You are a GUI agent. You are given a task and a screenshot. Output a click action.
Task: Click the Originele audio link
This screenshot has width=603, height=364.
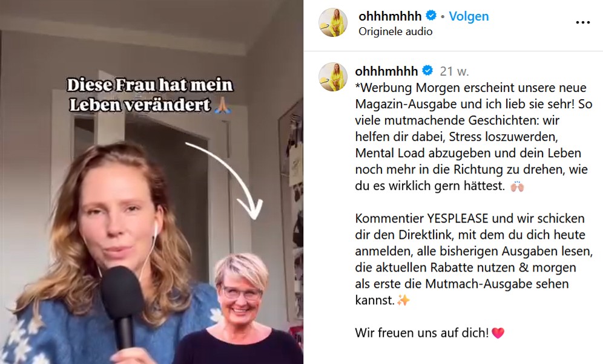coord(395,31)
